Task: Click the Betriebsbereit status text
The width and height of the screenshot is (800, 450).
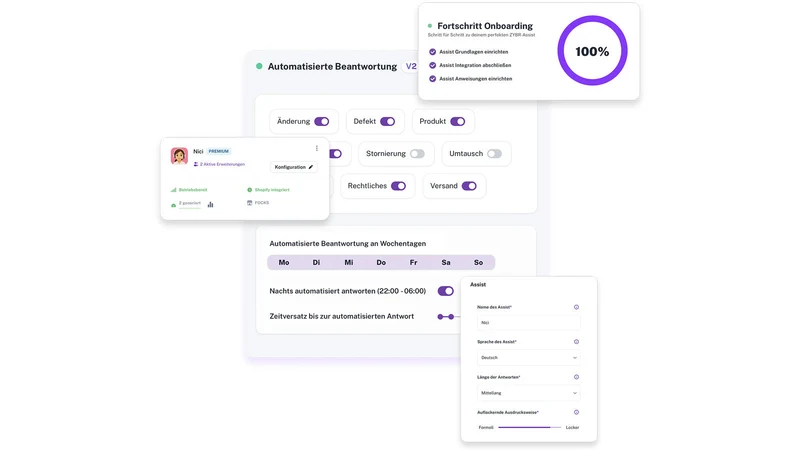Action: [x=193, y=190]
